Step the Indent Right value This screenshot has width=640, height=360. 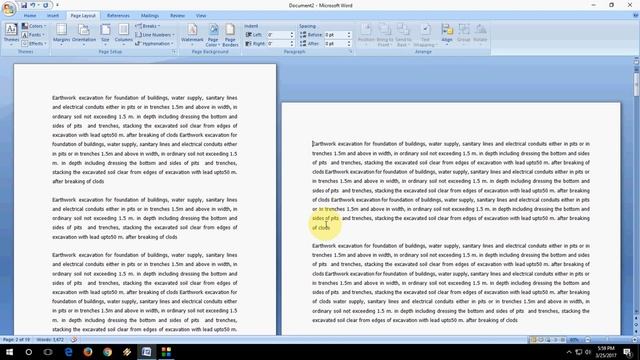292,43
